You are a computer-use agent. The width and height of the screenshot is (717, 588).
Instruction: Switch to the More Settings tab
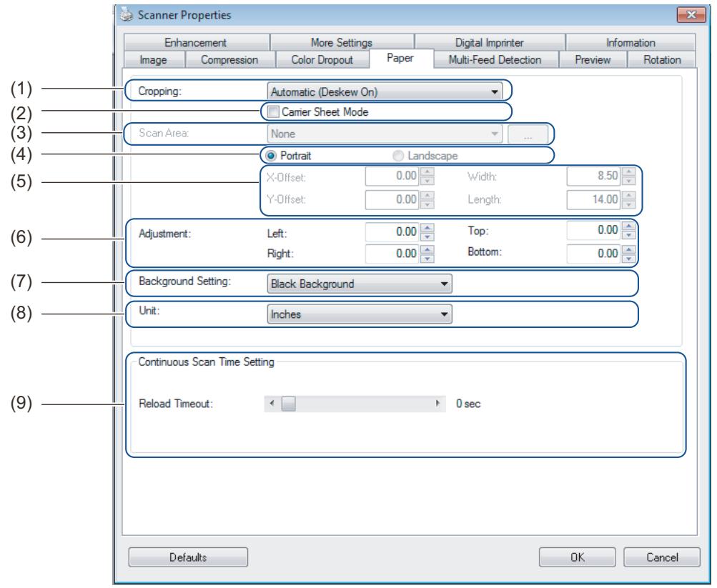coord(342,42)
